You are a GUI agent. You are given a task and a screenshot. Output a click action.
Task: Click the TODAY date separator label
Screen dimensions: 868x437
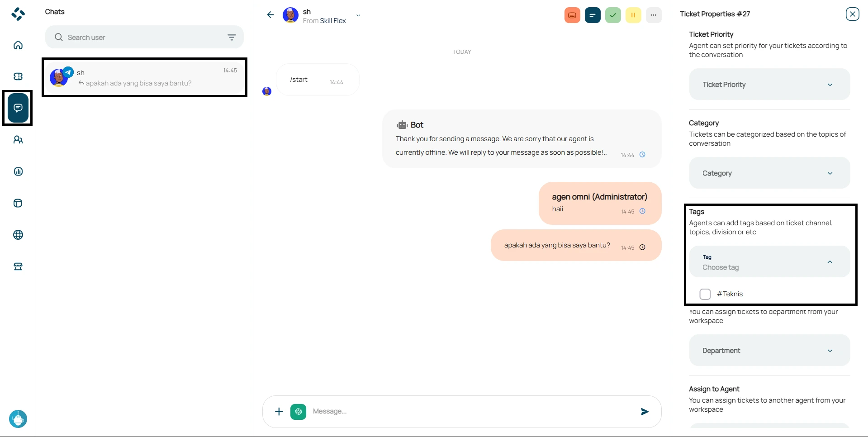point(461,52)
